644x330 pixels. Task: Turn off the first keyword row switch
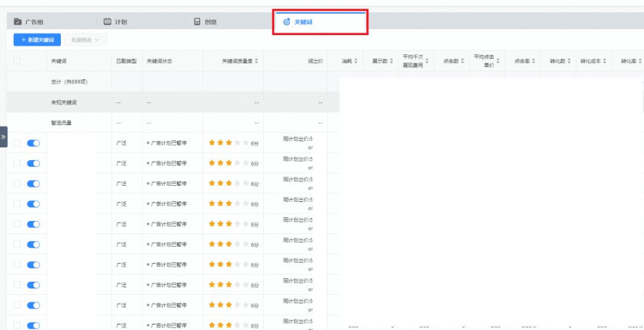pos(33,143)
